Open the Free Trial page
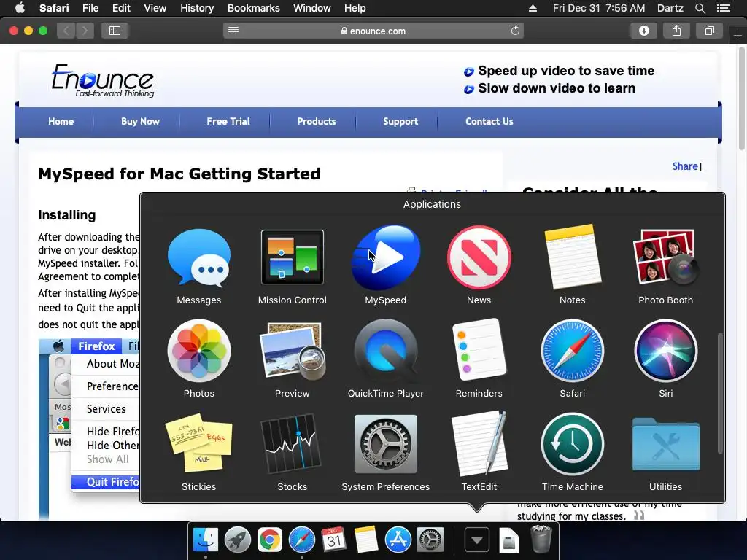The height and width of the screenshot is (560, 747). (x=228, y=122)
